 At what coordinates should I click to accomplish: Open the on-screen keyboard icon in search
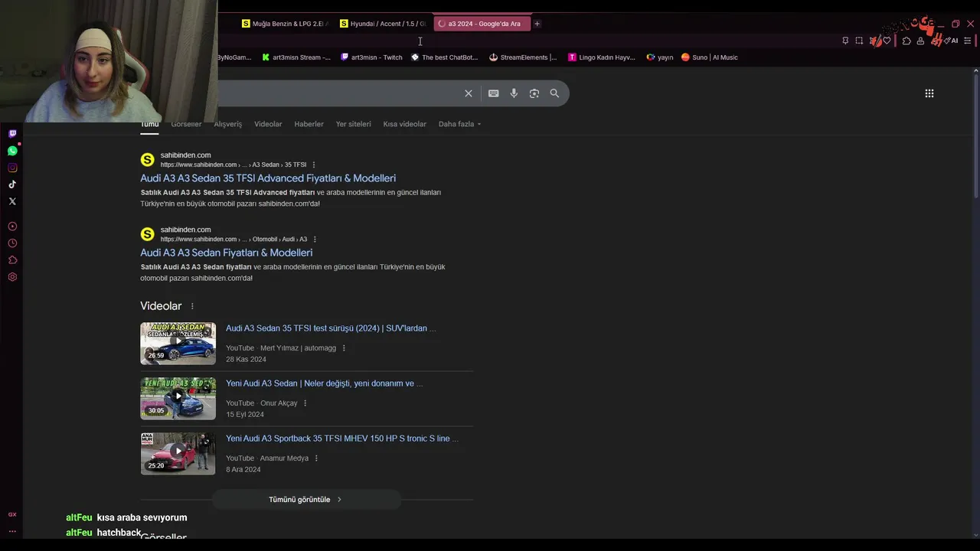[x=494, y=93]
